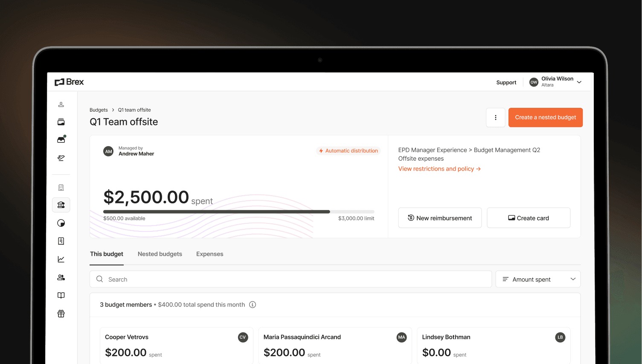Switch to the Nested budgets tab

160,254
